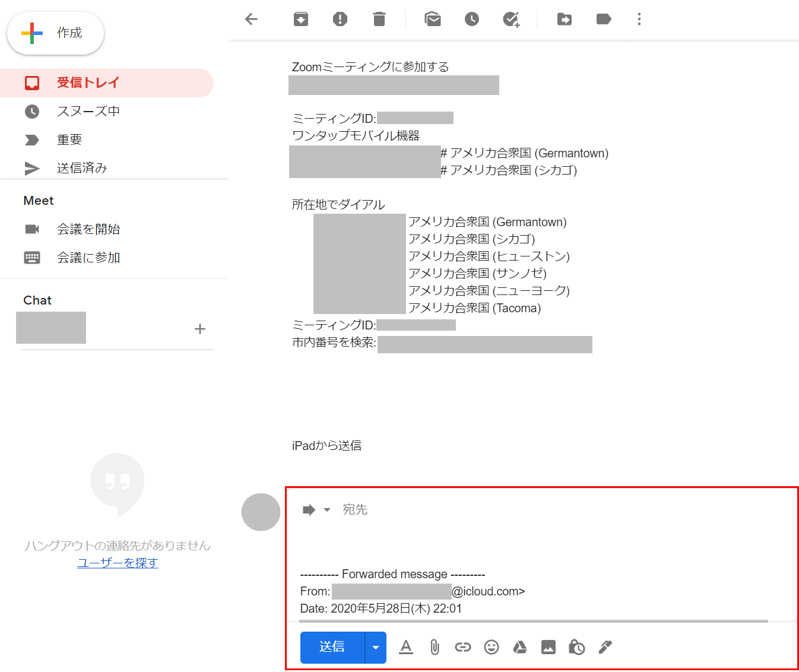Viewport: 799px width, 672px height.
Task: Click the アメリカ合衆国 (ニューヨーク) line
Action: [x=489, y=291]
